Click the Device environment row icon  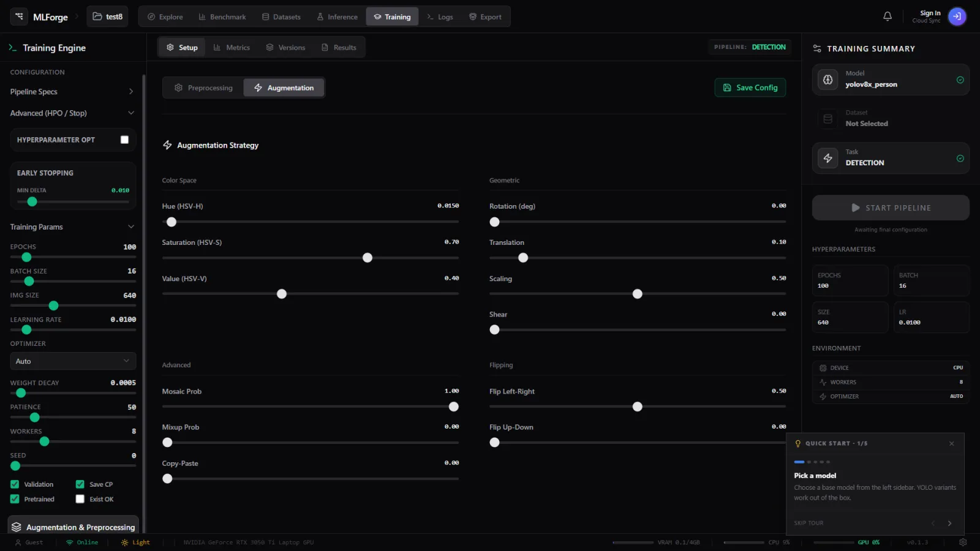(x=823, y=368)
